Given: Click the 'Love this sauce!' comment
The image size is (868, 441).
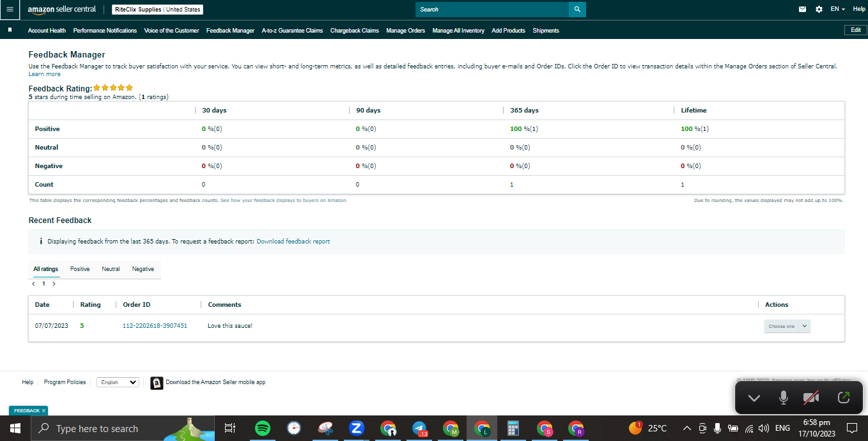Looking at the screenshot, I should pos(230,326).
